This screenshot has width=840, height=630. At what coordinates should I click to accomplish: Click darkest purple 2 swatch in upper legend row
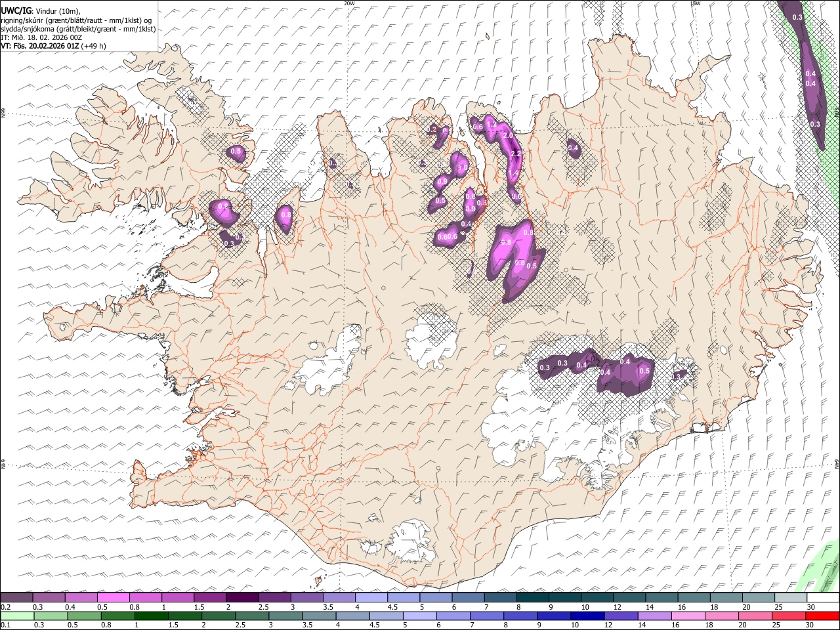point(242,598)
